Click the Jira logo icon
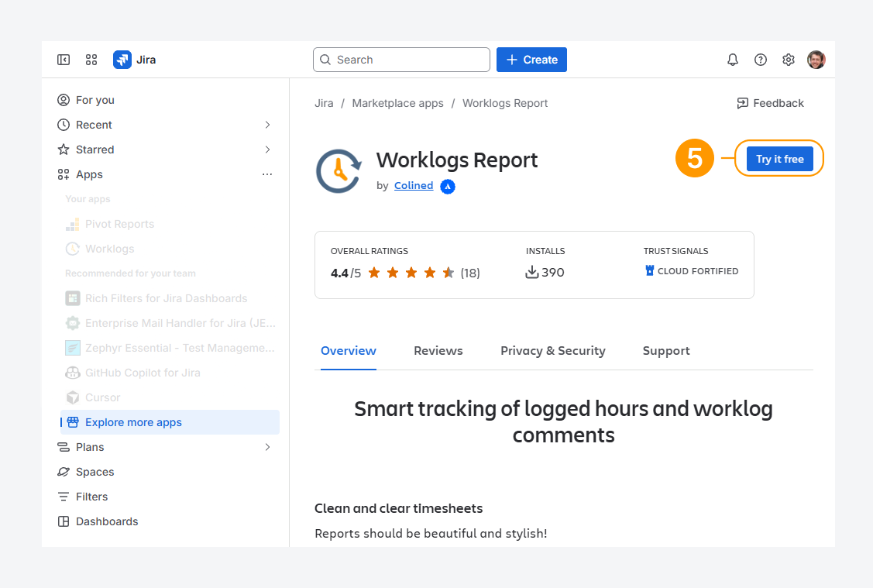The image size is (873, 588). [122, 60]
